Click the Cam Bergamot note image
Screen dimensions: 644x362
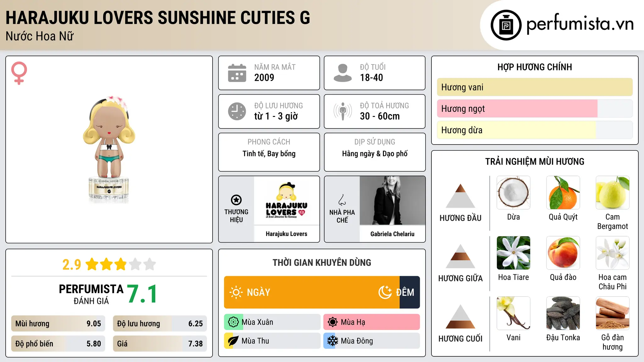(613, 193)
